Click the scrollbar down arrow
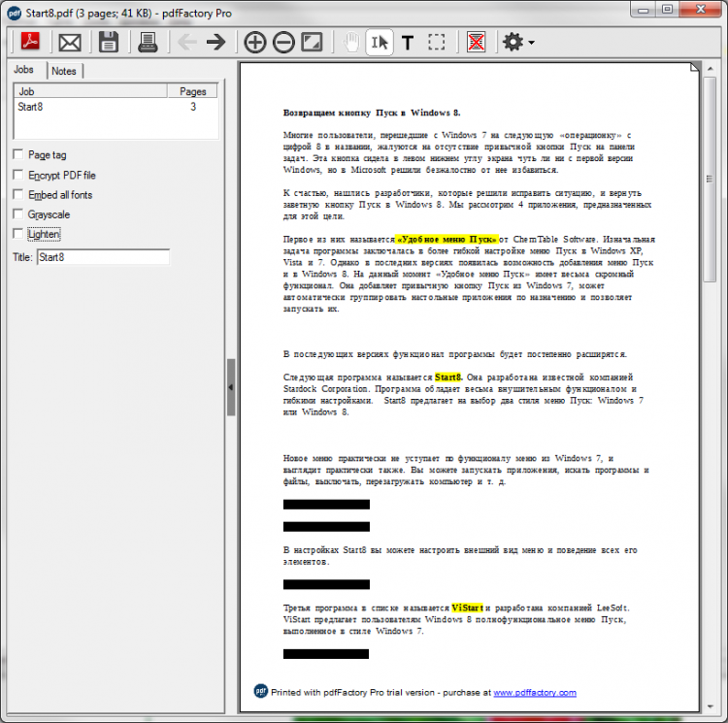 click(x=710, y=707)
